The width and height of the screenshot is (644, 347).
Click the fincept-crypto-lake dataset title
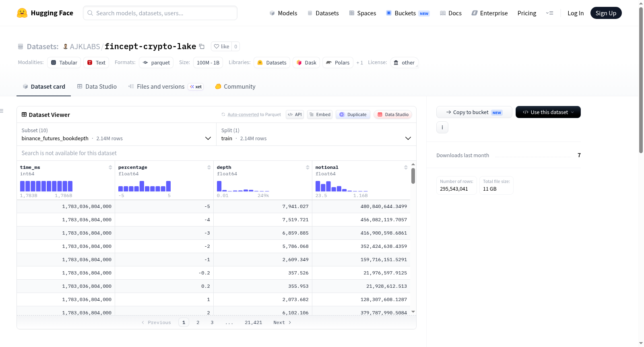coord(151,46)
